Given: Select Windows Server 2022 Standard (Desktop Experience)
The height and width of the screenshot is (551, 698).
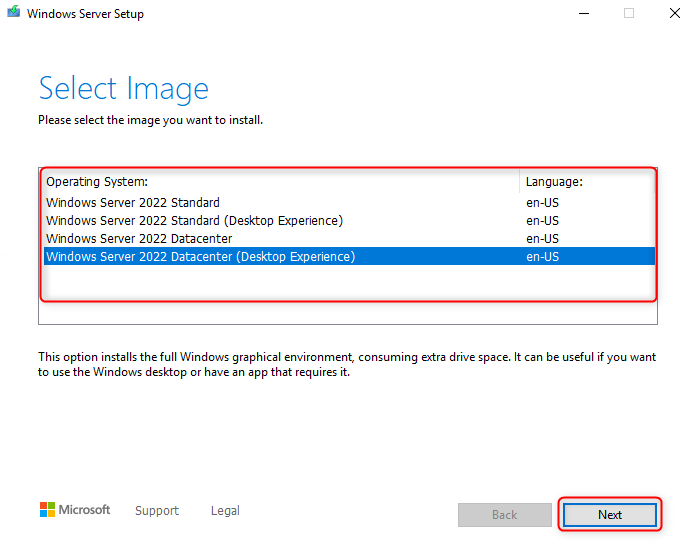Looking at the screenshot, I should click(x=349, y=221).
